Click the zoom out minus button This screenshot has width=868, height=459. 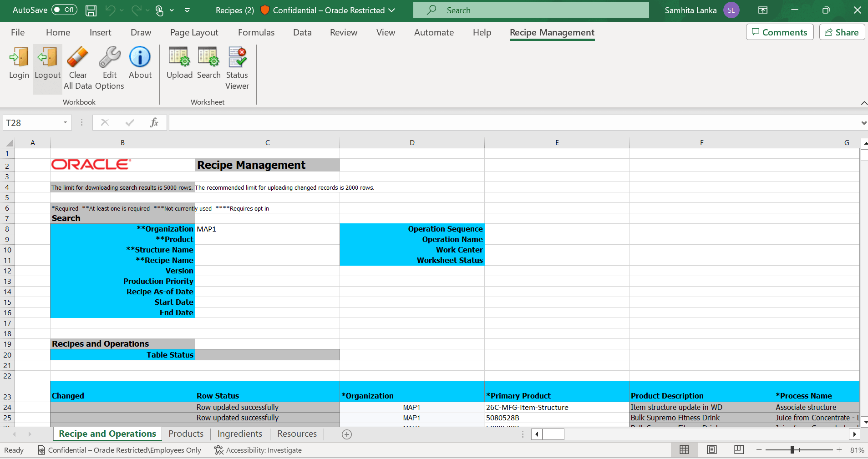click(759, 450)
